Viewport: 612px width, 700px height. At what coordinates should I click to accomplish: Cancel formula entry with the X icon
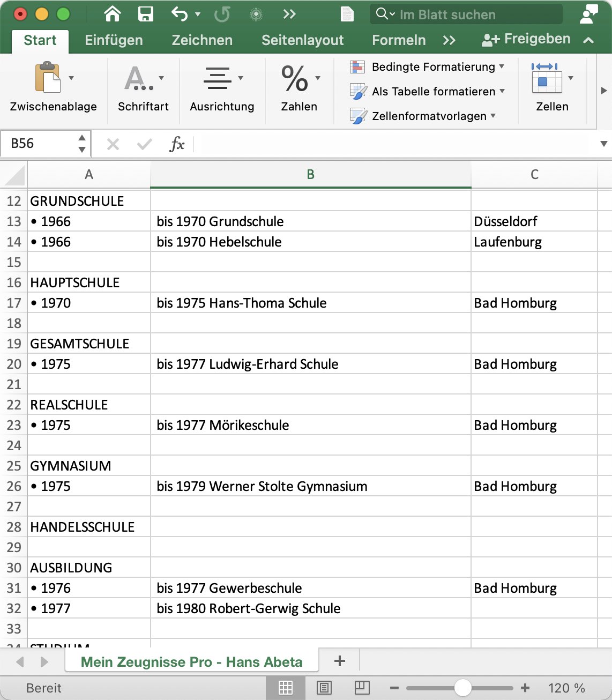[113, 144]
